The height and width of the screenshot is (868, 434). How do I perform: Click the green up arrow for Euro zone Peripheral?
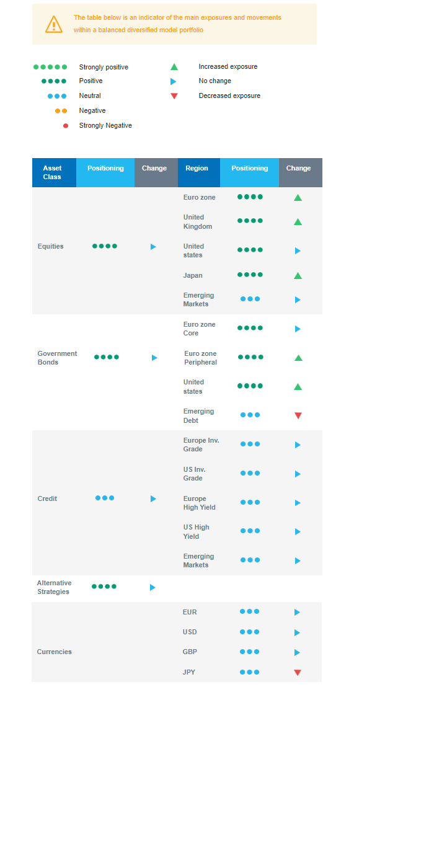coord(298,358)
